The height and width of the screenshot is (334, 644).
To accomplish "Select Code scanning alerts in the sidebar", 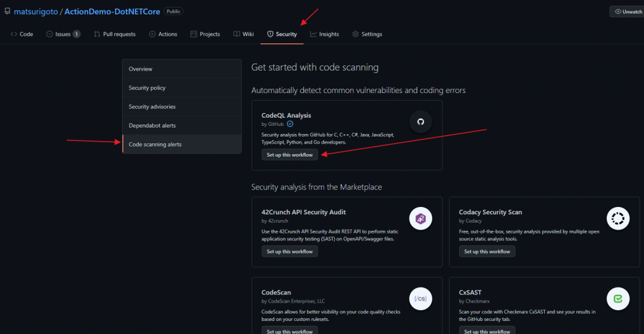I will point(182,144).
